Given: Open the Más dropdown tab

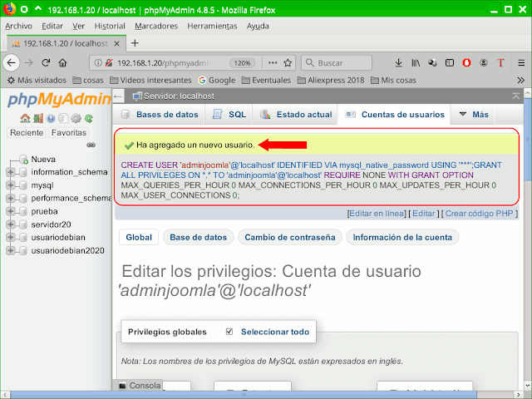Looking at the screenshot, I should [474, 115].
